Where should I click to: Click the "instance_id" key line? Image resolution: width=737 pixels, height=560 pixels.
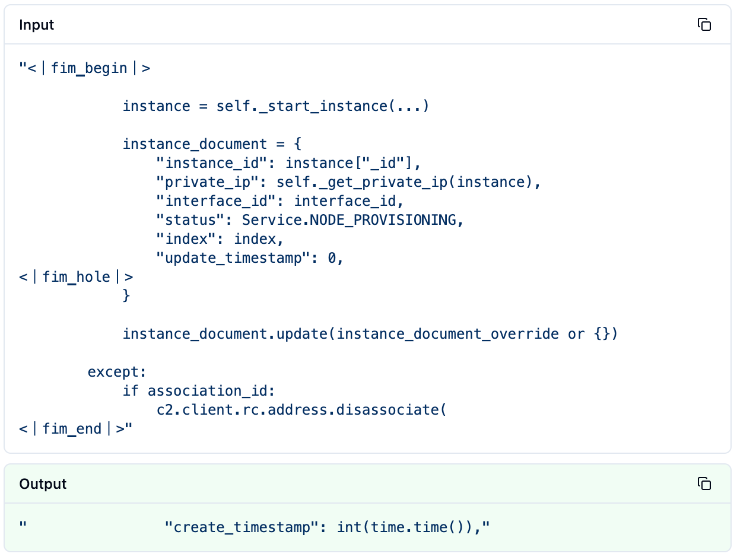[288, 163]
